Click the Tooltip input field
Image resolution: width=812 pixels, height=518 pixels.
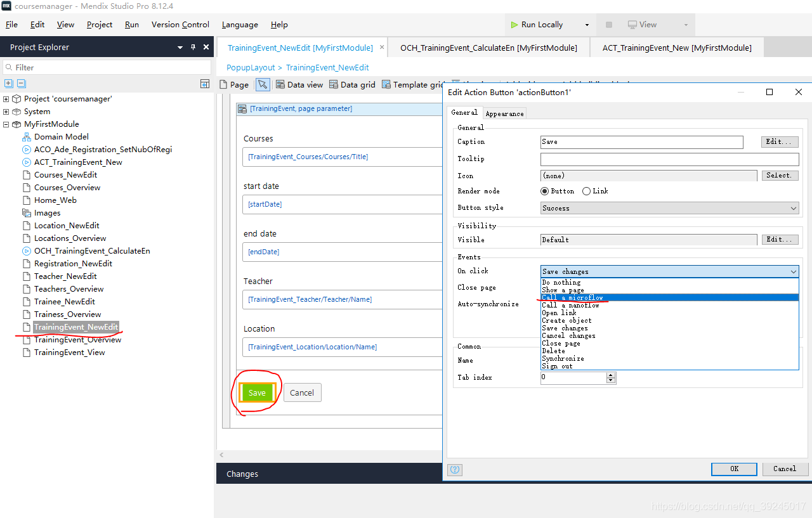tap(669, 159)
